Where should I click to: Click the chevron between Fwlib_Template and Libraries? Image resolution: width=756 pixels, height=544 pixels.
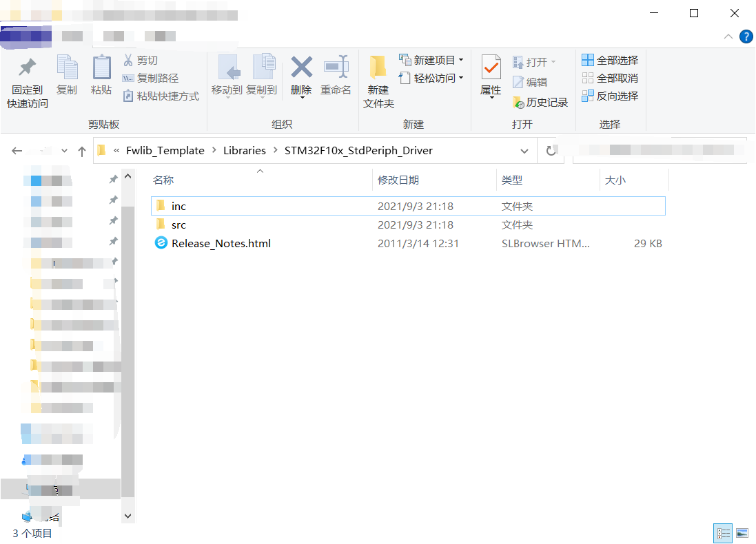coord(214,150)
